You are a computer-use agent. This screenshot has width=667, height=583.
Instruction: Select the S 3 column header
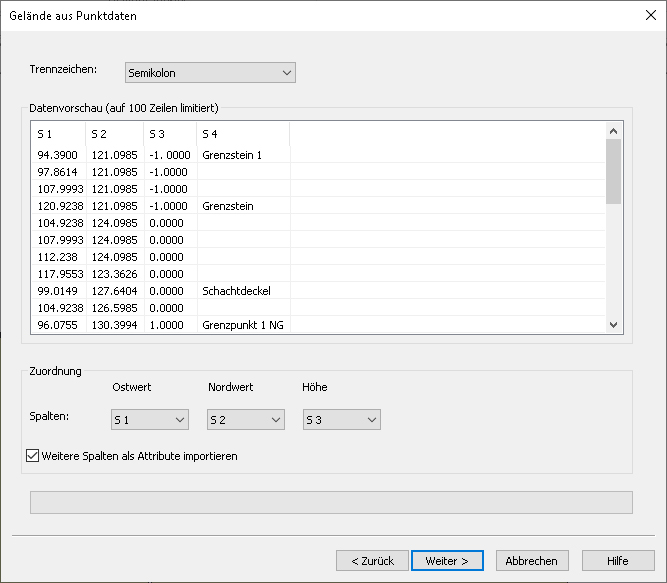tap(170, 134)
